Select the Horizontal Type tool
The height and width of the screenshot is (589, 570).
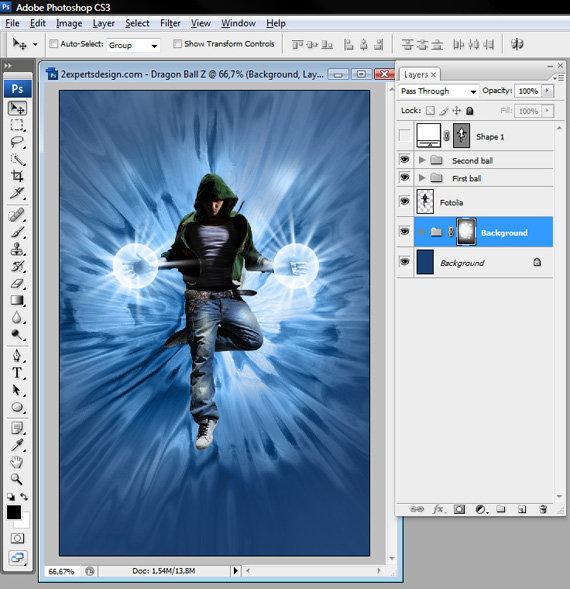17,373
